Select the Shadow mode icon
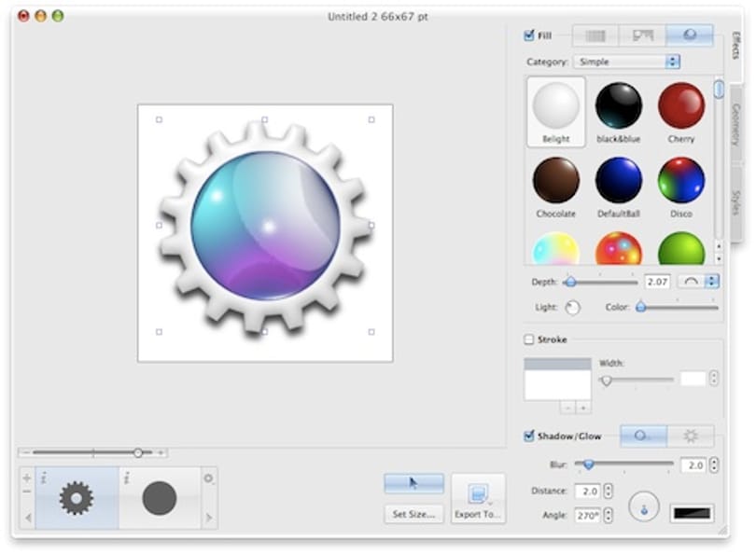This screenshot has height=554, width=756. tap(643, 436)
